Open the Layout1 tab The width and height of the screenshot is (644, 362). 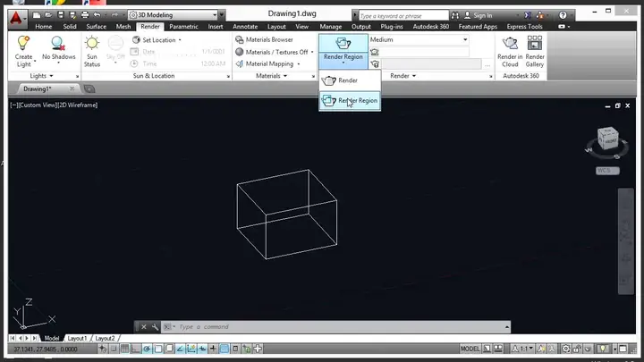tap(77, 338)
